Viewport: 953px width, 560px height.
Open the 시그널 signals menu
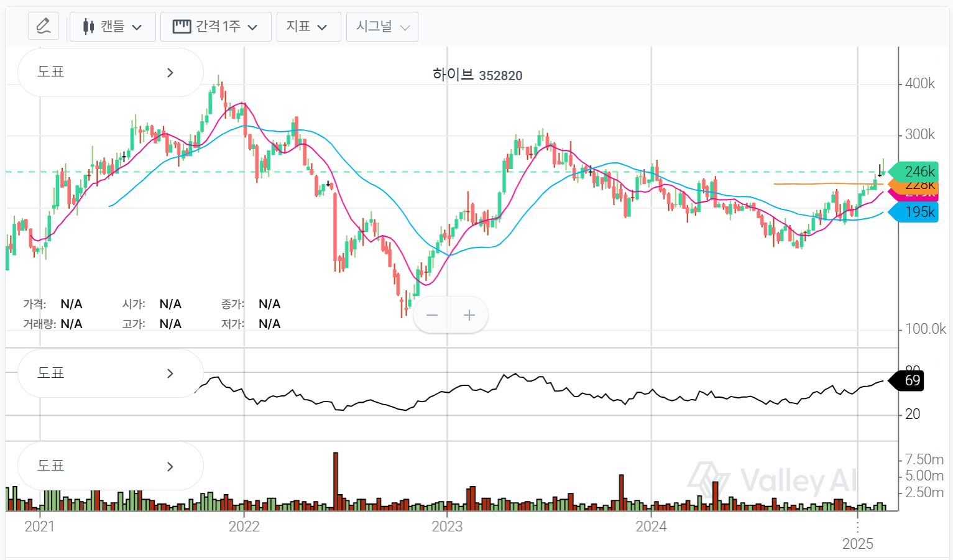click(x=382, y=27)
